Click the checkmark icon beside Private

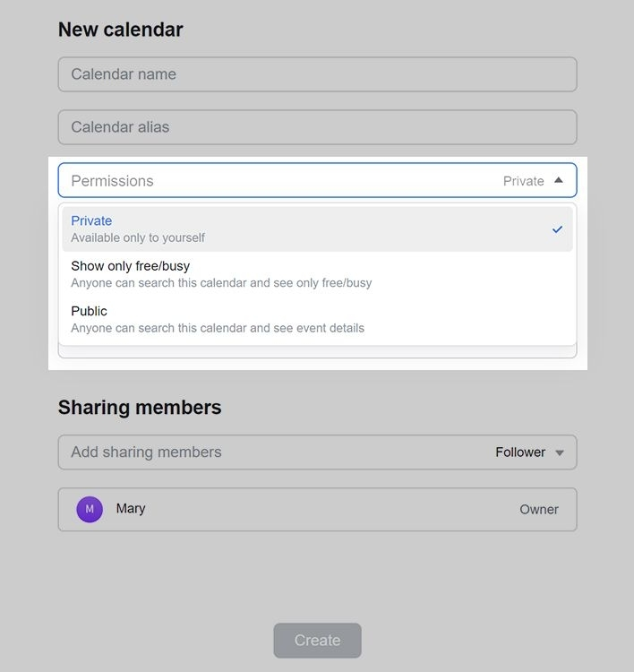(557, 229)
